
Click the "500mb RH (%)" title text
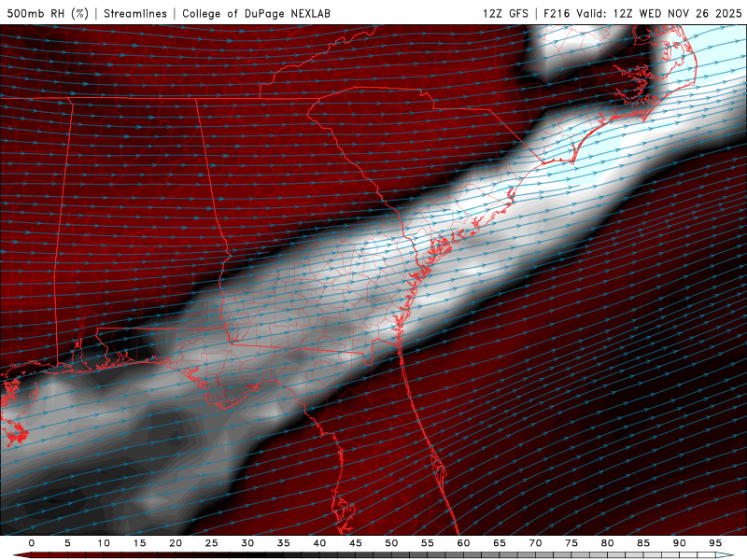pos(48,13)
